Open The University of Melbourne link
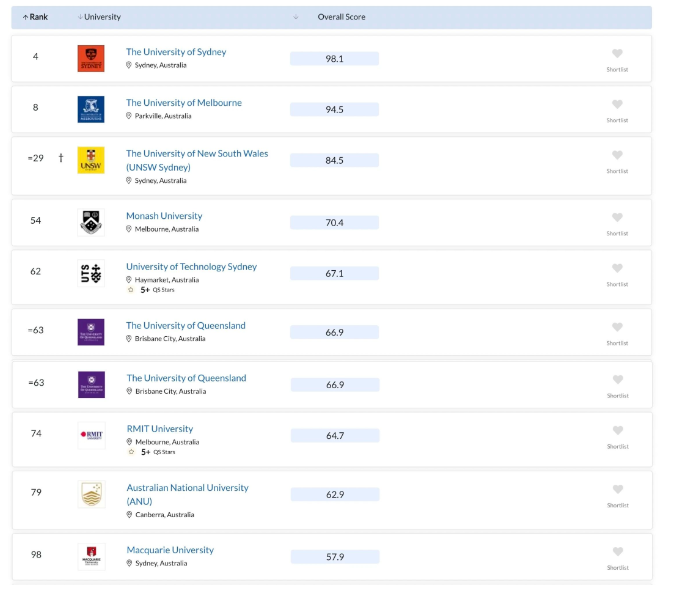698x604 pixels. tap(184, 102)
